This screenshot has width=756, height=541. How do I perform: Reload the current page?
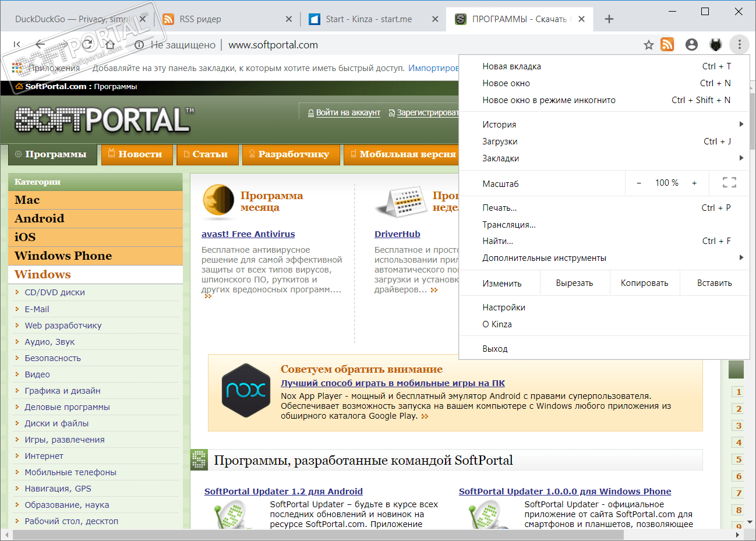click(x=87, y=44)
